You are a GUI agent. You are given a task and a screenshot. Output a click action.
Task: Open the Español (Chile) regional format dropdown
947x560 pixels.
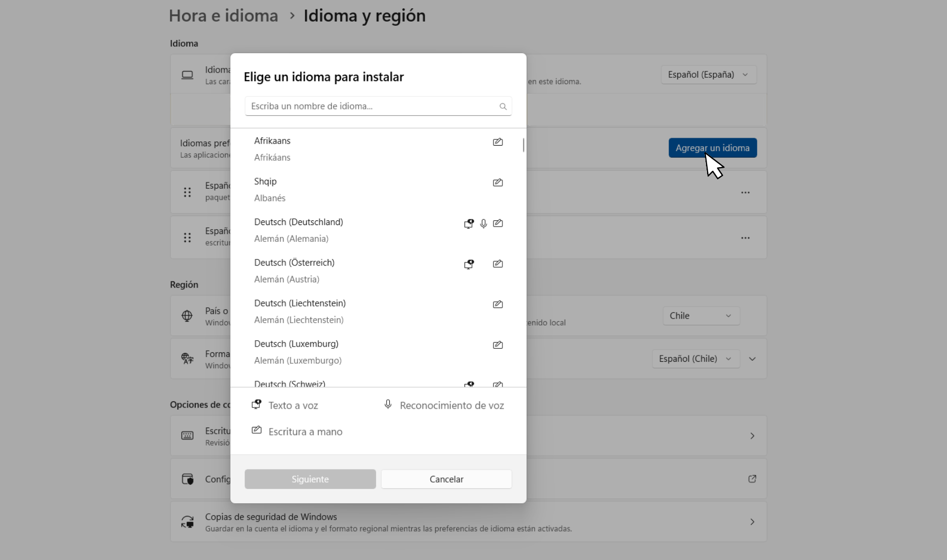[695, 359]
